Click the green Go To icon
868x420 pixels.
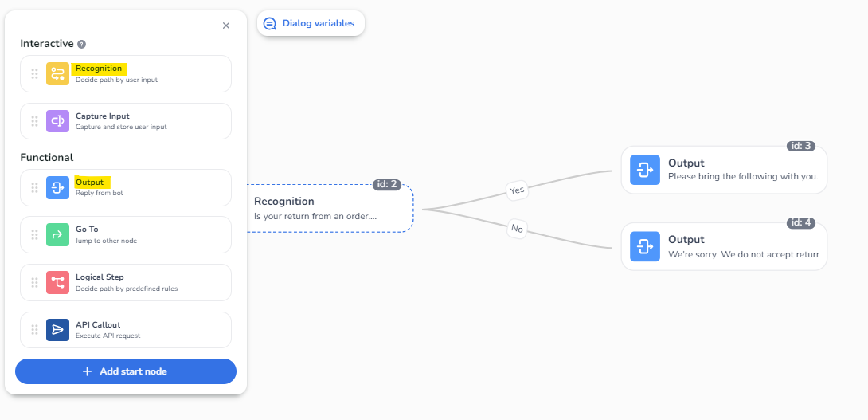coord(57,235)
